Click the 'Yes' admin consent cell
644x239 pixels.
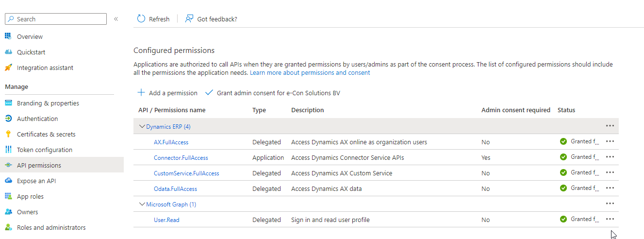(x=486, y=158)
